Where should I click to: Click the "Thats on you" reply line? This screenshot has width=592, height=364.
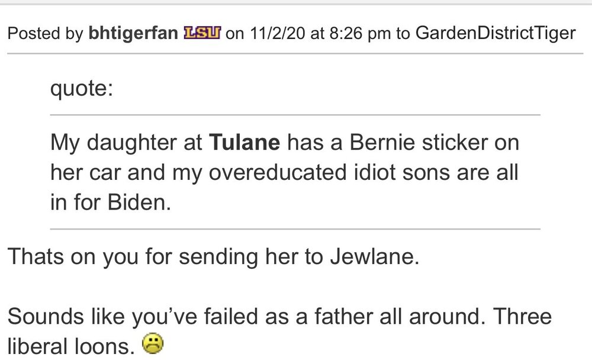coord(213,259)
